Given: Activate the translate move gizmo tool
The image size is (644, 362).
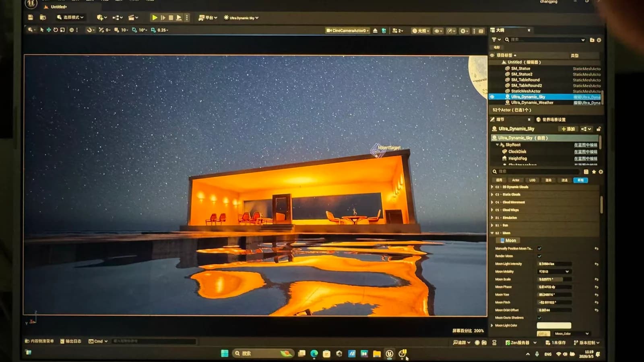Looking at the screenshot, I should click(x=49, y=30).
